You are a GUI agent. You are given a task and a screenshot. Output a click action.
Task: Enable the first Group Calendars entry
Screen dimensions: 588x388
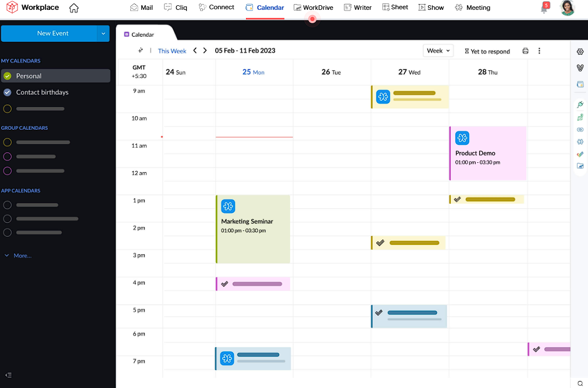(x=8, y=142)
